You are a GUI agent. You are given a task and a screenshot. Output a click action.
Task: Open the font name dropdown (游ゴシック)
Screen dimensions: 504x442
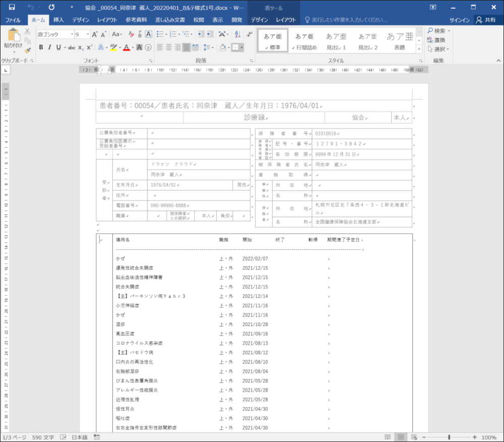(x=54, y=34)
